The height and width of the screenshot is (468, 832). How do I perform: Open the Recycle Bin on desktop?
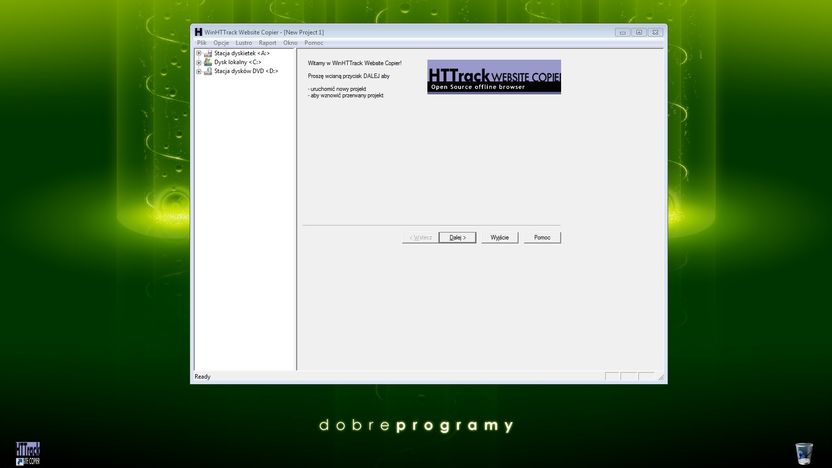[x=804, y=454]
